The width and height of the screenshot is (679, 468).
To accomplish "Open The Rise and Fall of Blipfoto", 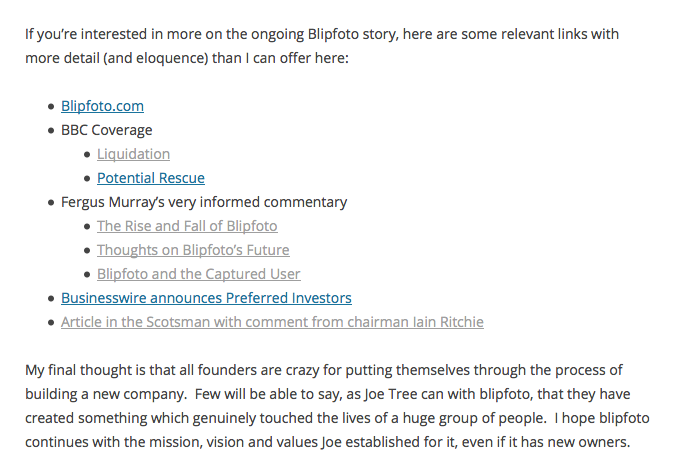I will click(187, 226).
